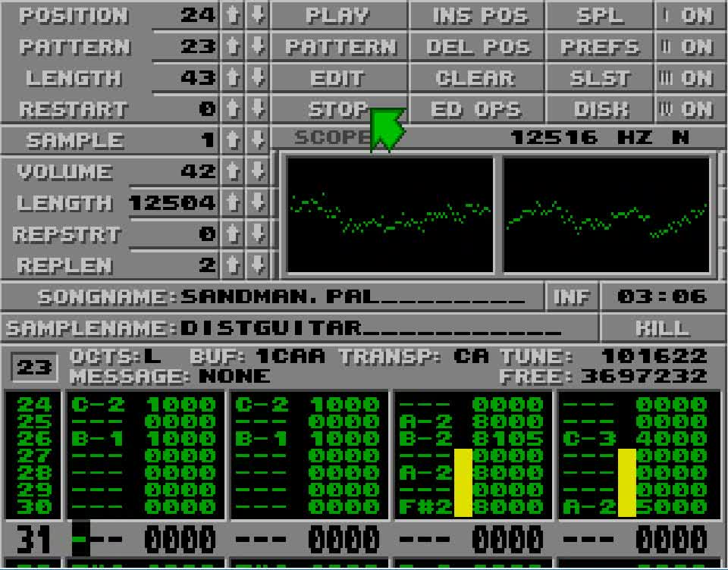Decrease song position with down arrow
This screenshot has height=570, width=728.
click(258, 15)
